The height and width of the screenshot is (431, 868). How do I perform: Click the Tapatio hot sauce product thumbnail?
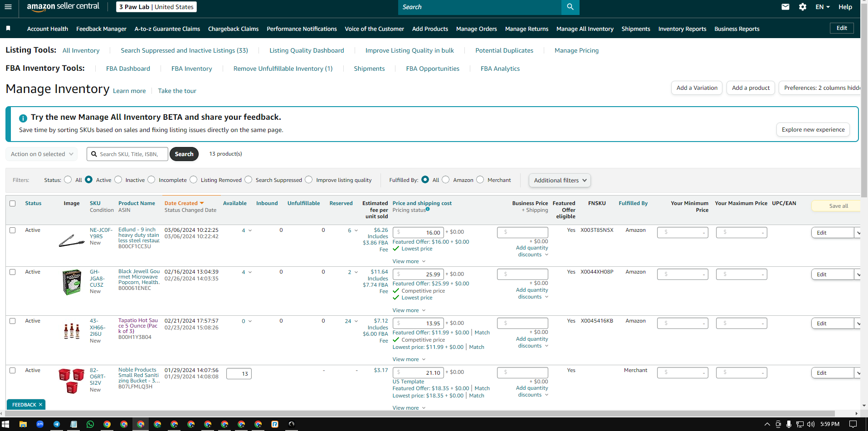pos(72,331)
